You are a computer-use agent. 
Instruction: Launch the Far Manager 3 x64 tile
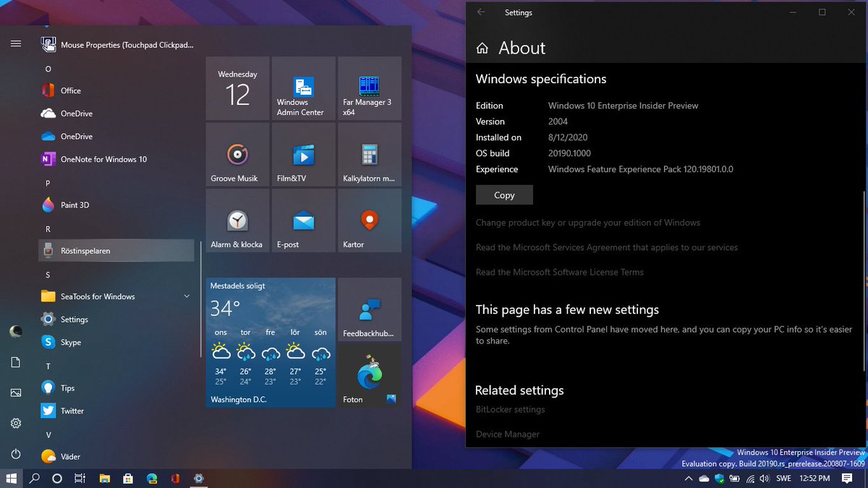tap(369, 88)
